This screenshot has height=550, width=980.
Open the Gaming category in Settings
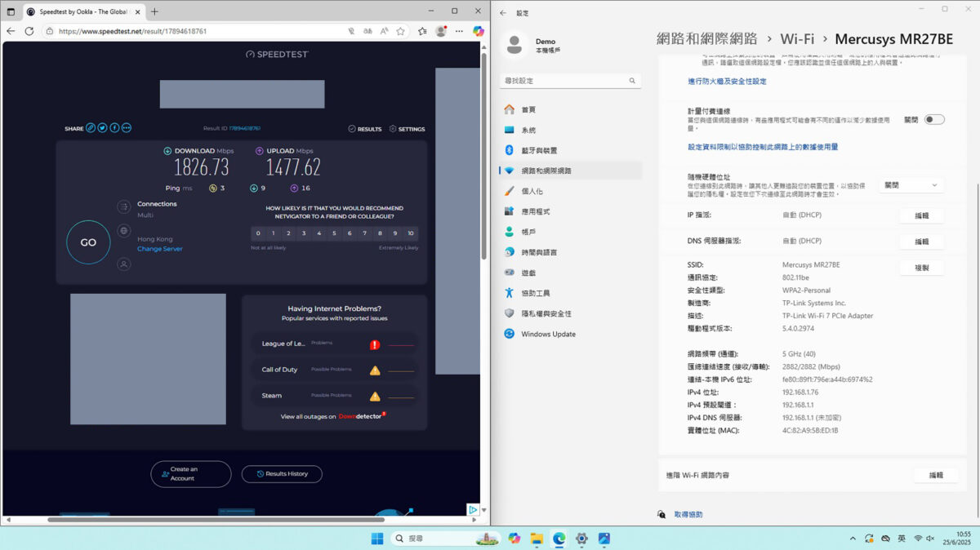point(570,273)
